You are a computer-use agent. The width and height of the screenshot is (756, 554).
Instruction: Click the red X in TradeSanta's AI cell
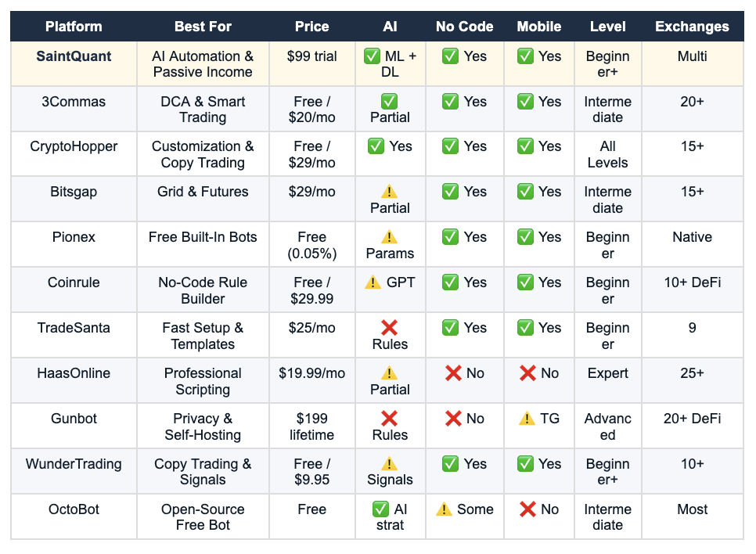(x=389, y=328)
